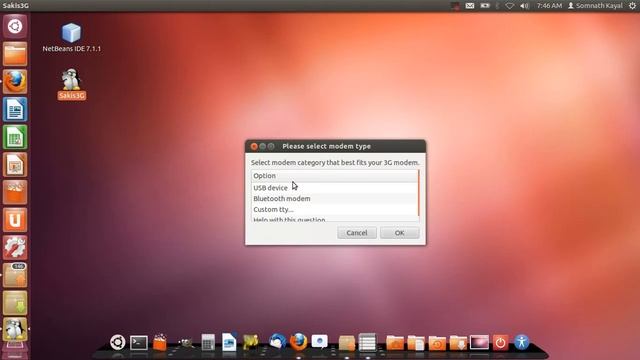
Task: Select the Sakis3G desktop icon
Action: tap(71, 84)
